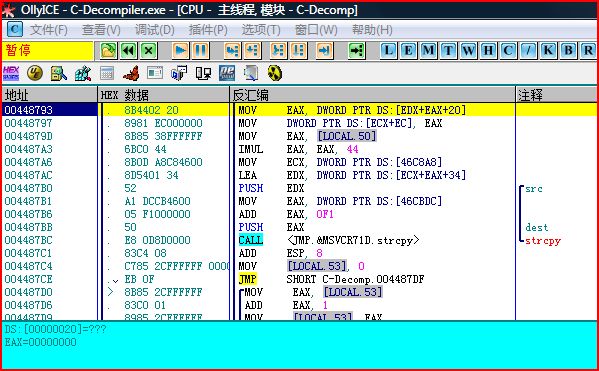This screenshot has width=599, height=371.
Task: Open Handles window with H button
Action: (x=488, y=50)
